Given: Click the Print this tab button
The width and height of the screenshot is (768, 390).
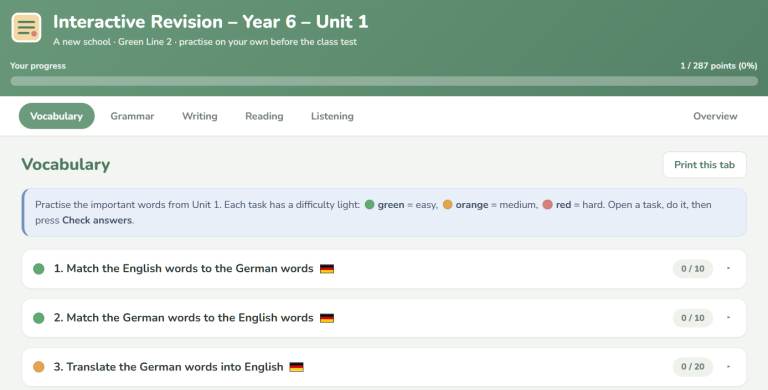Looking at the screenshot, I should coord(704,165).
